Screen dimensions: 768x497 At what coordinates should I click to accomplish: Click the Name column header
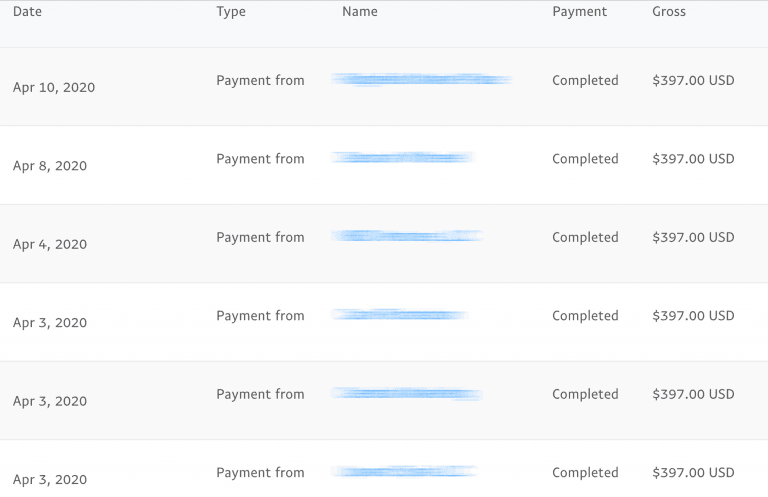(x=359, y=12)
